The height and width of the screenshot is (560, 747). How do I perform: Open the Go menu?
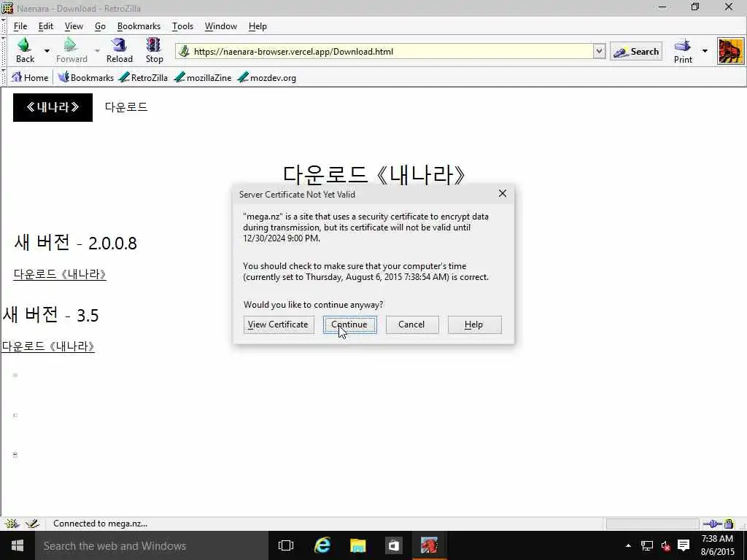(x=100, y=26)
